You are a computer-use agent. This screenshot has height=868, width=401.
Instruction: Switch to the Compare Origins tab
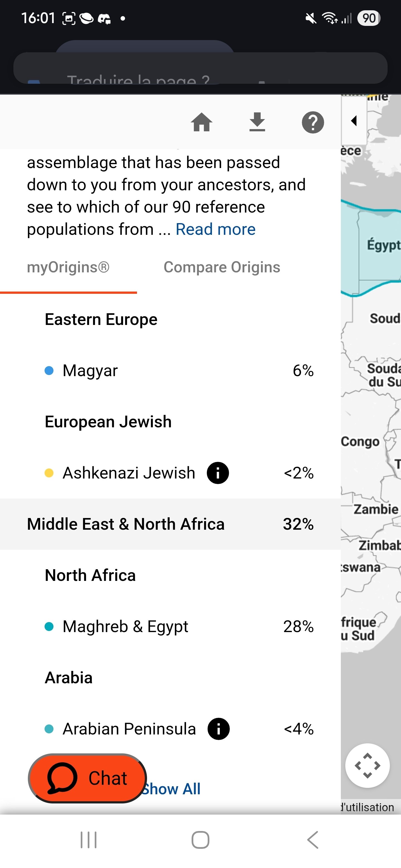[222, 267]
